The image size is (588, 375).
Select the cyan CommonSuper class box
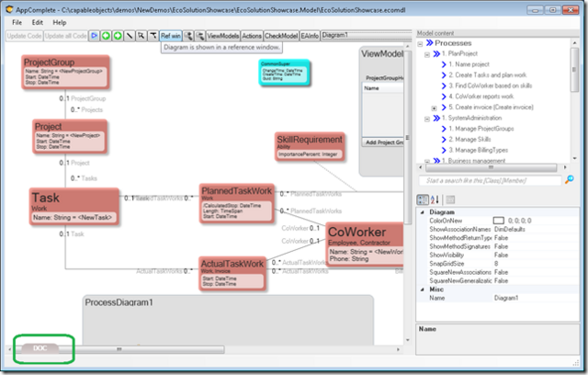[284, 73]
